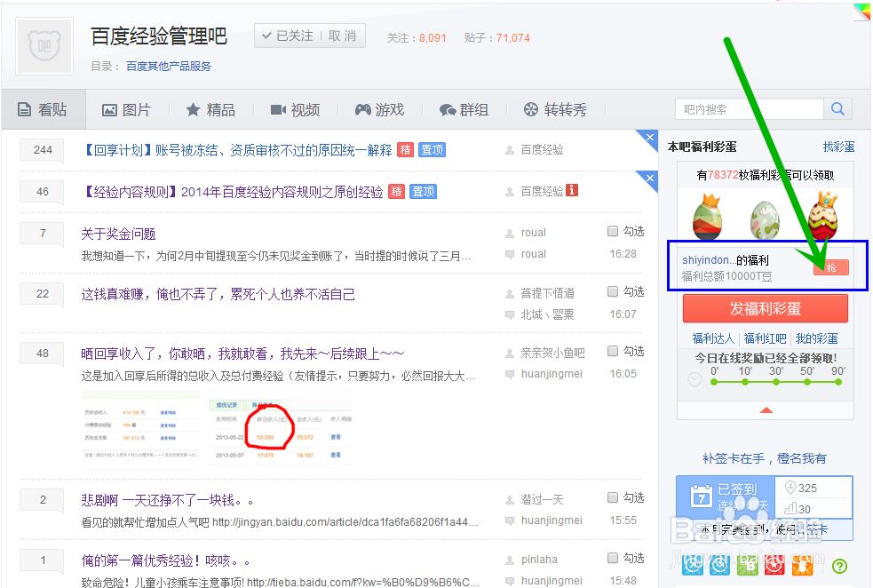Open the 福利达人 link

point(713,338)
